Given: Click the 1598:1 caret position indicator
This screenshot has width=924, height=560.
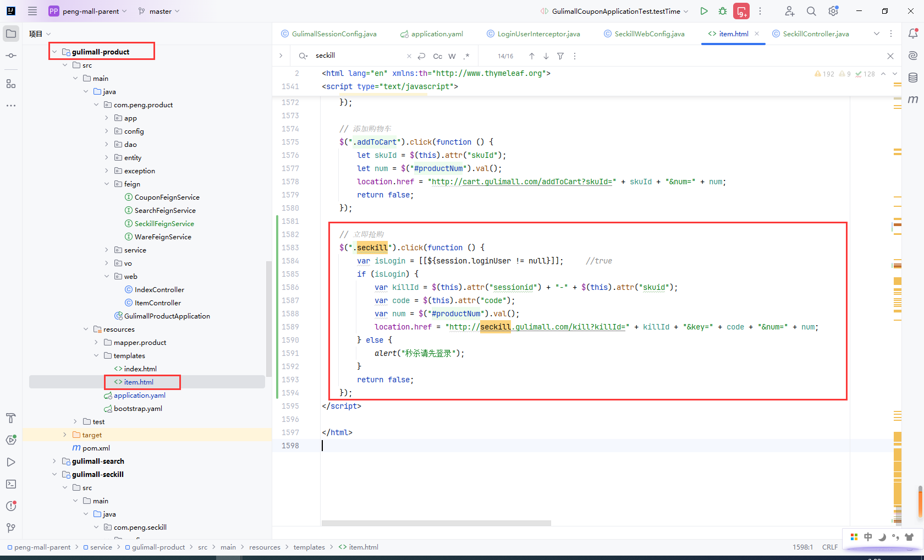Looking at the screenshot, I should (802, 547).
